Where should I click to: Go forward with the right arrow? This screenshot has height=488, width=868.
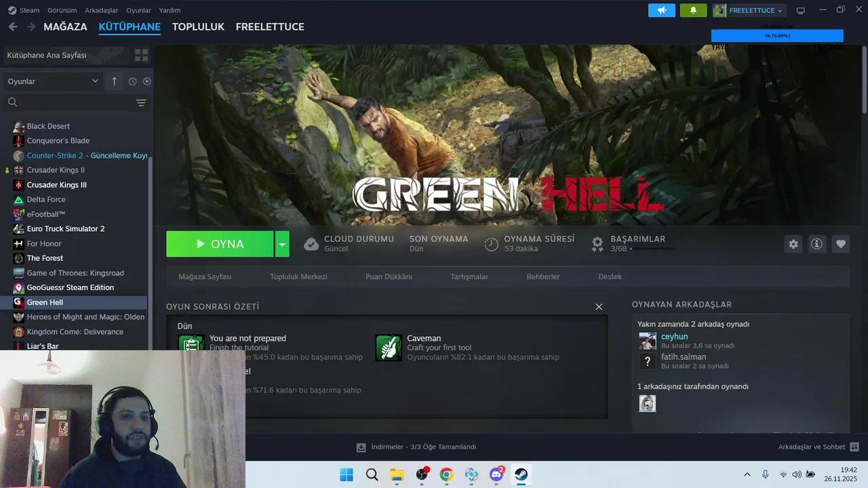(31, 27)
